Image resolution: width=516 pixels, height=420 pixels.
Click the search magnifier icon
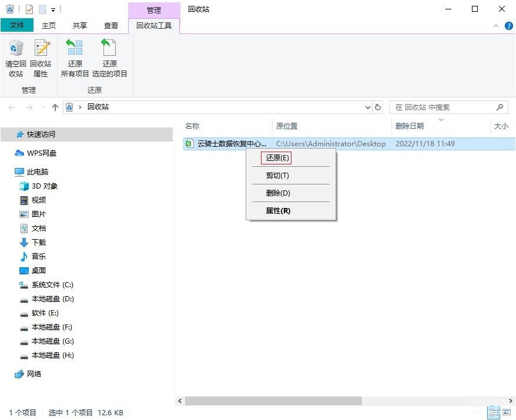pos(500,107)
